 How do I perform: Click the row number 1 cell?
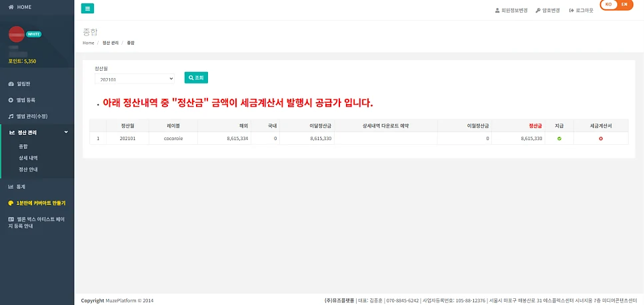98,139
